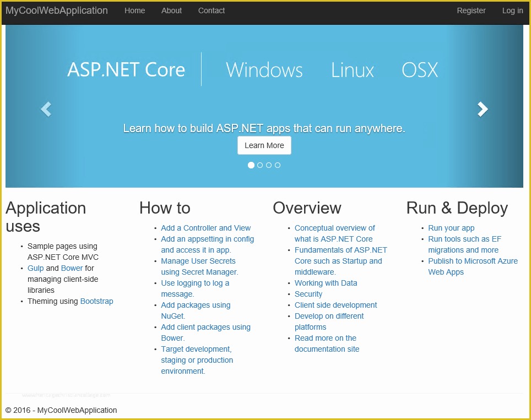Open the Gulp link
Screen dimensions: 531x420
(36, 269)
